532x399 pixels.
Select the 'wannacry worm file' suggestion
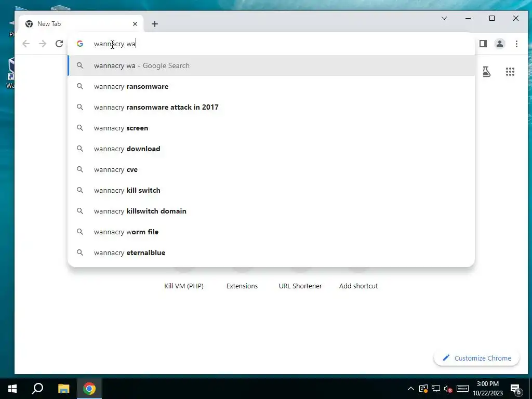271,232
